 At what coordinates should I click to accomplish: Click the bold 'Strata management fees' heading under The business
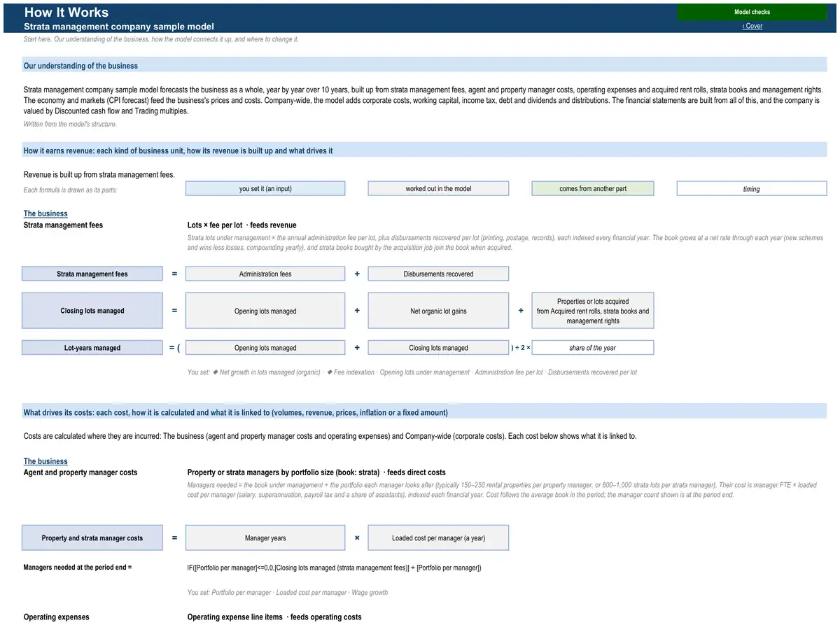click(63, 225)
